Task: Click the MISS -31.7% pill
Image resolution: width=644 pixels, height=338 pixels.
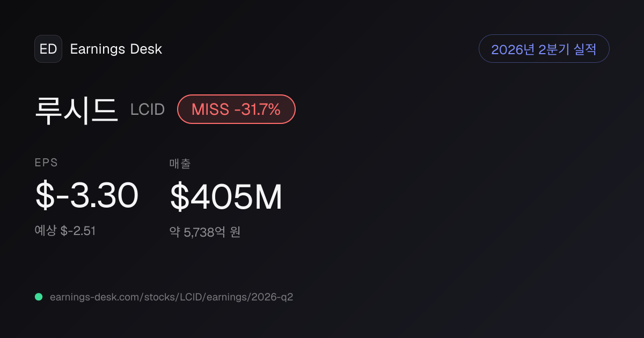Action: (x=236, y=109)
